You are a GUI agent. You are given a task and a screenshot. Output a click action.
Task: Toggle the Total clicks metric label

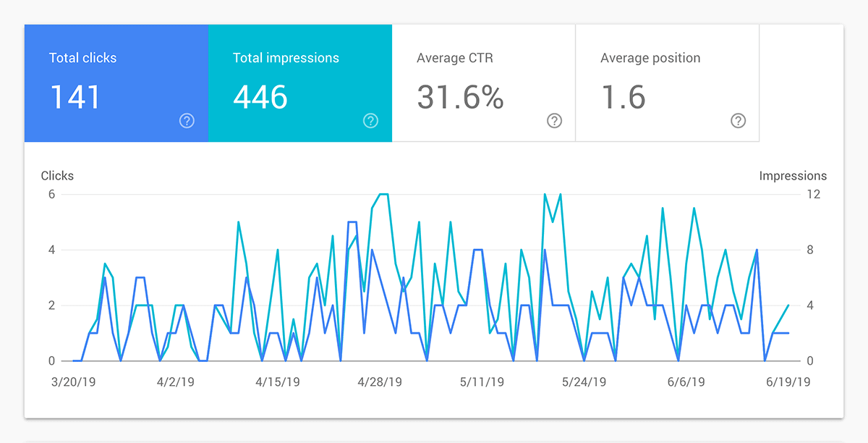point(82,58)
